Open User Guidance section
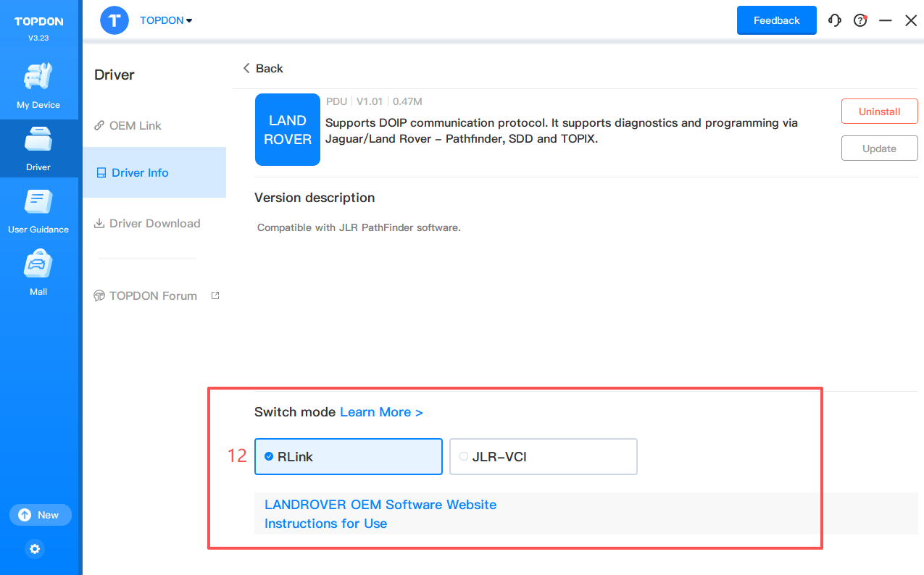 (x=38, y=210)
